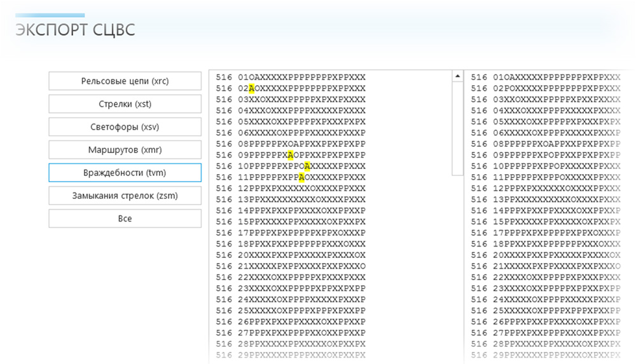Click highlighted A in line 516 02 left
Screen dimensions: 636x364
point(251,88)
